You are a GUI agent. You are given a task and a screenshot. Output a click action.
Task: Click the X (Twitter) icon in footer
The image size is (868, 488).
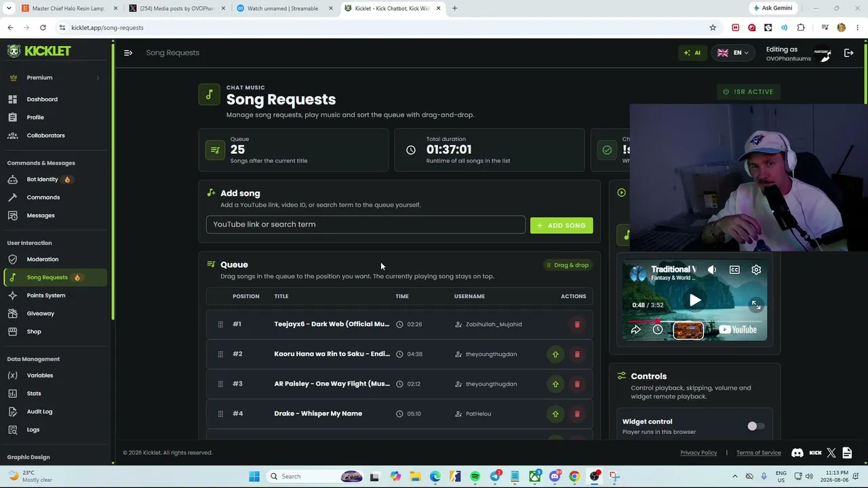click(831, 453)
